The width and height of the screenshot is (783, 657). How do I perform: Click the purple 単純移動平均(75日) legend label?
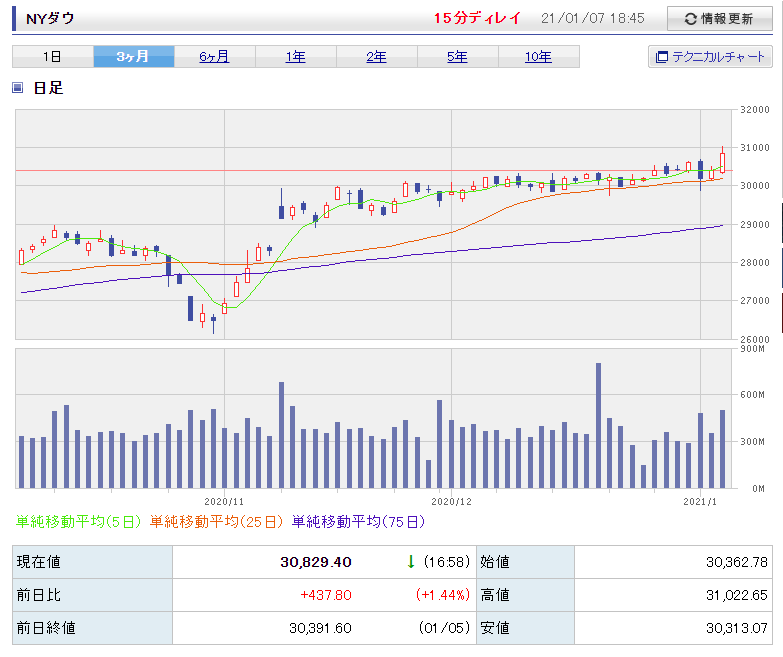point(358,521)
